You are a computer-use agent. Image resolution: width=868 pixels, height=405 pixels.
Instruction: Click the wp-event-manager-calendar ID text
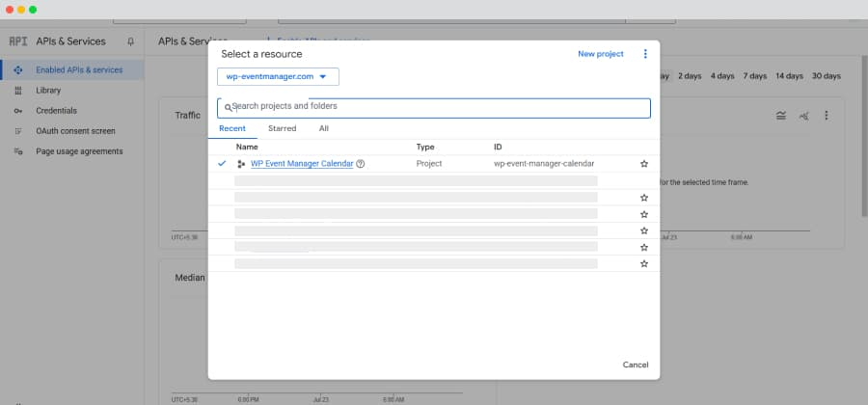pyautogui.click(x=544, y=164)
